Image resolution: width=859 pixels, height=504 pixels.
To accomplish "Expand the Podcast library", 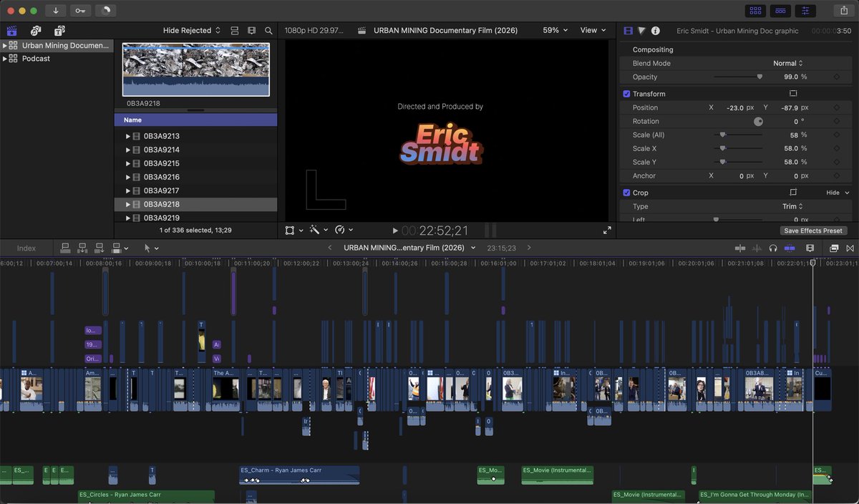I will [x=4, y=59].
